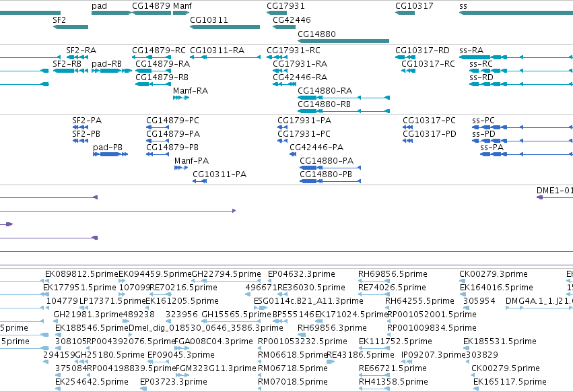Click the ss-PA protein feature
The width and height of the screenshot is (573, 392).
coord(527,154)
